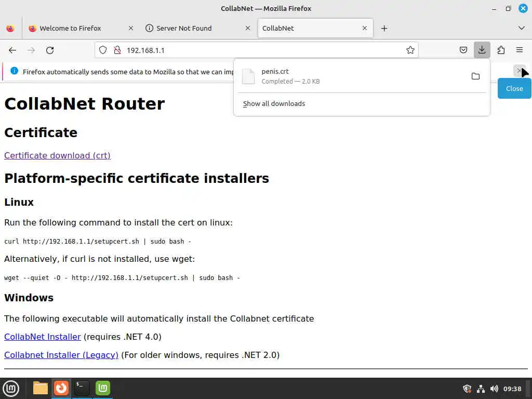Viewport: 532px width, 399px height.
Task: Click the wget setupcert.sh command text
Action: click(x=122, y=278)
